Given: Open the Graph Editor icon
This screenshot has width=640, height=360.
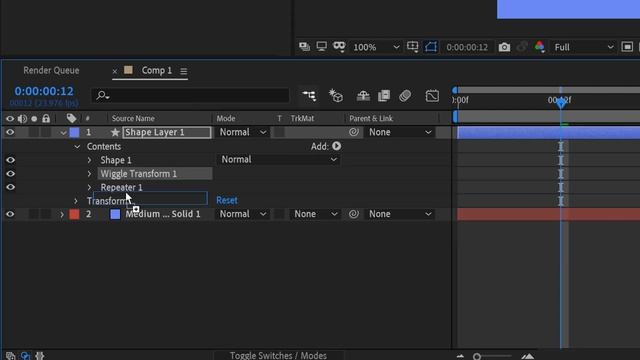Looking at the screenshot, I should click(x=432, y=96).
